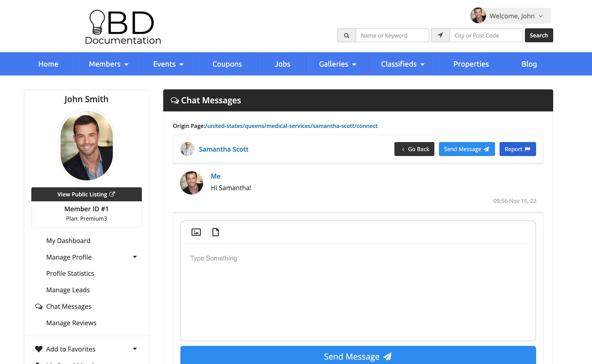
Task: Click the file attachment icon in the editor
Action: click(x=215, y=232)
